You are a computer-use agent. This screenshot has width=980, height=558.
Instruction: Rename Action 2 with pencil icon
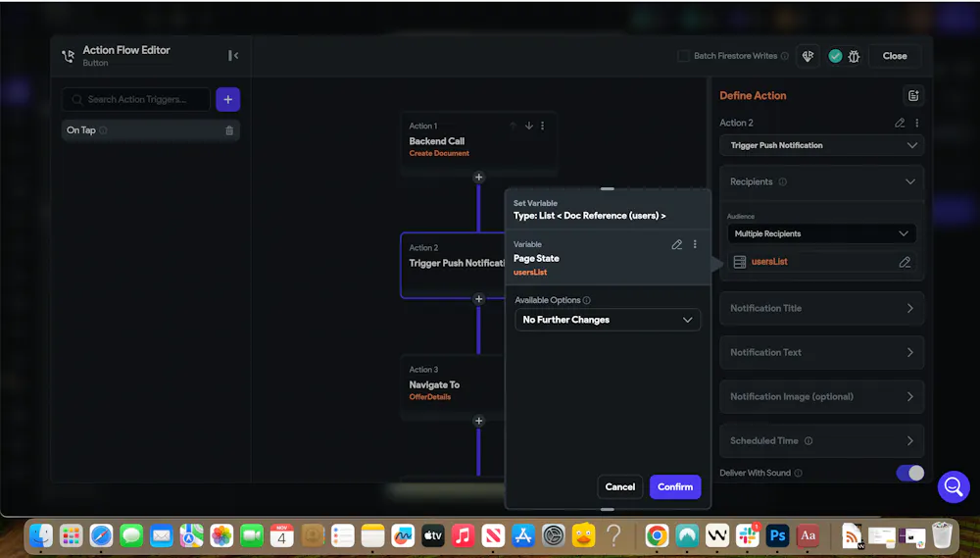(x=900, y=123)
